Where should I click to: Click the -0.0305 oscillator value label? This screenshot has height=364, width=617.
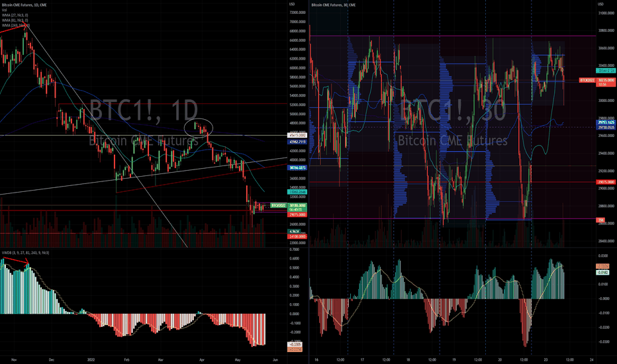(x=295, y=344)
